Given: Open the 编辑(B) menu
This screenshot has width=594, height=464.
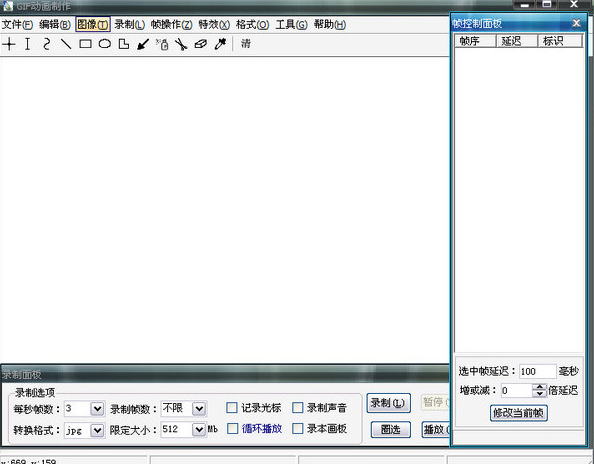Looking at the screenshot, I should (55, 25).
